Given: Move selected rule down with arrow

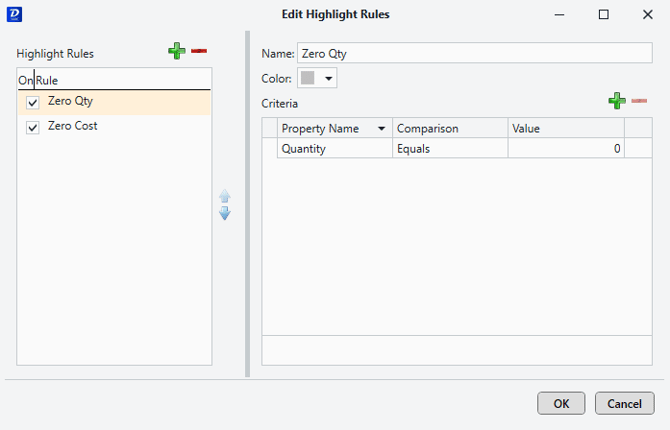Looking at the screenshot, I should 225,213.
